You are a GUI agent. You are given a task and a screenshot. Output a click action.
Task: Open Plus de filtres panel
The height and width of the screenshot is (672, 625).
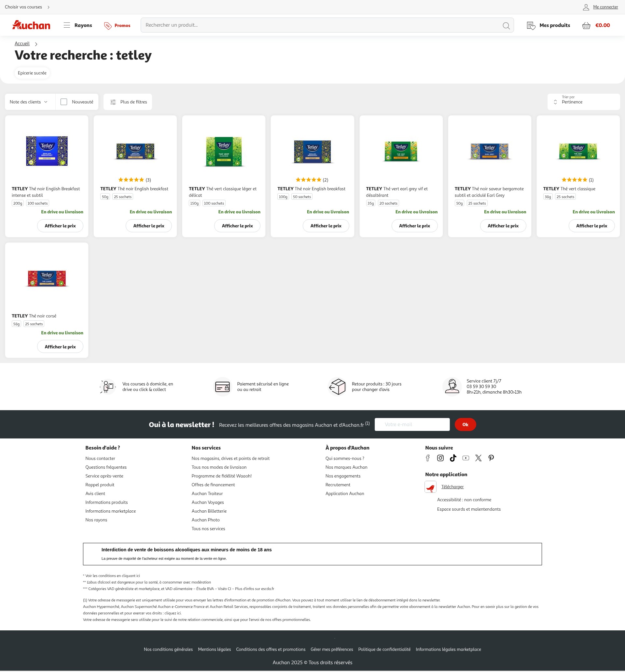point(128,102)
